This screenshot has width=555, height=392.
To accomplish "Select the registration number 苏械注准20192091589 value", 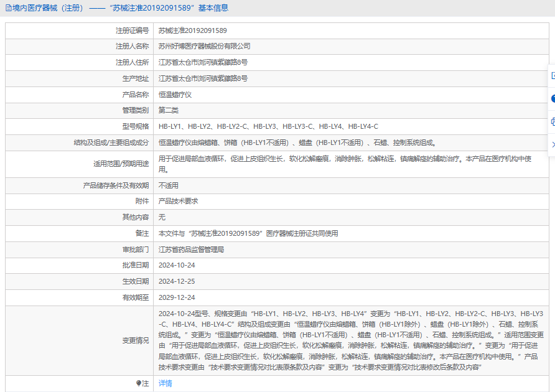I will click(192, 30).
